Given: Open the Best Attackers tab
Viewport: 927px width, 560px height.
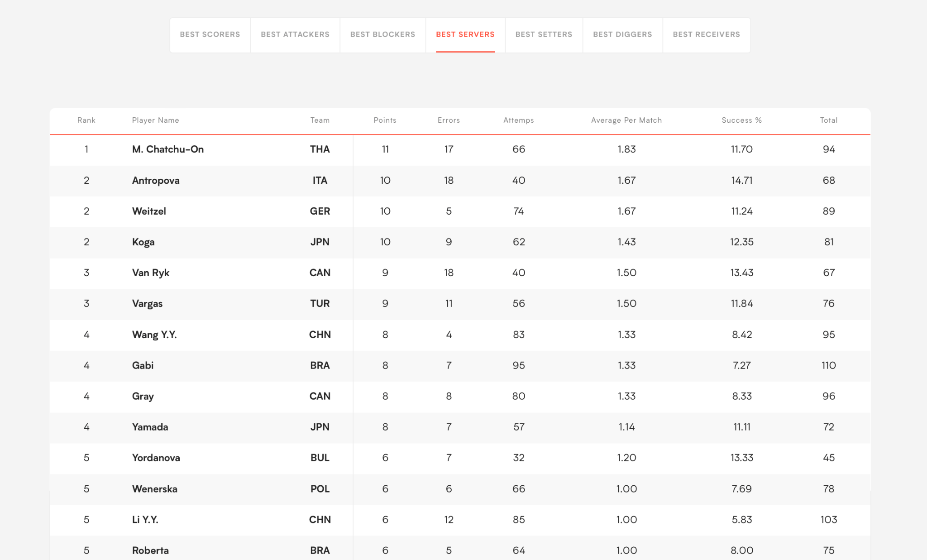Looking at the screenshot, I should [295, 34].
